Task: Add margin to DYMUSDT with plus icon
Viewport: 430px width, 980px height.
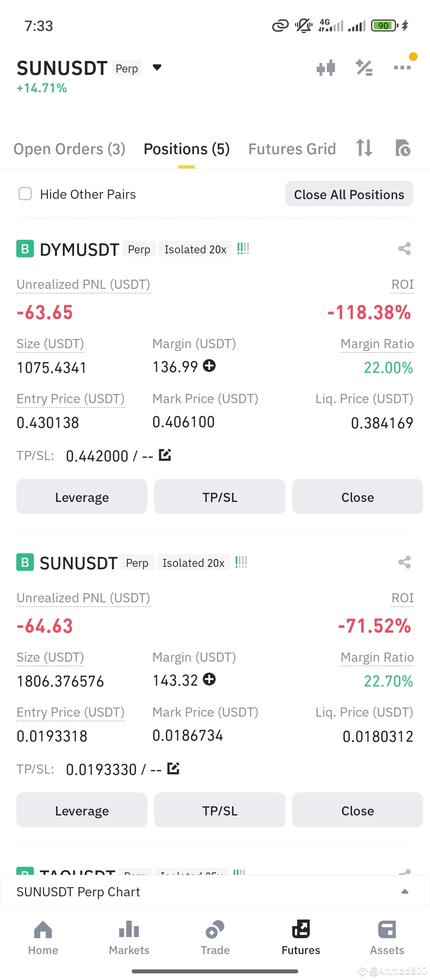Action: (x=209, y=366)
